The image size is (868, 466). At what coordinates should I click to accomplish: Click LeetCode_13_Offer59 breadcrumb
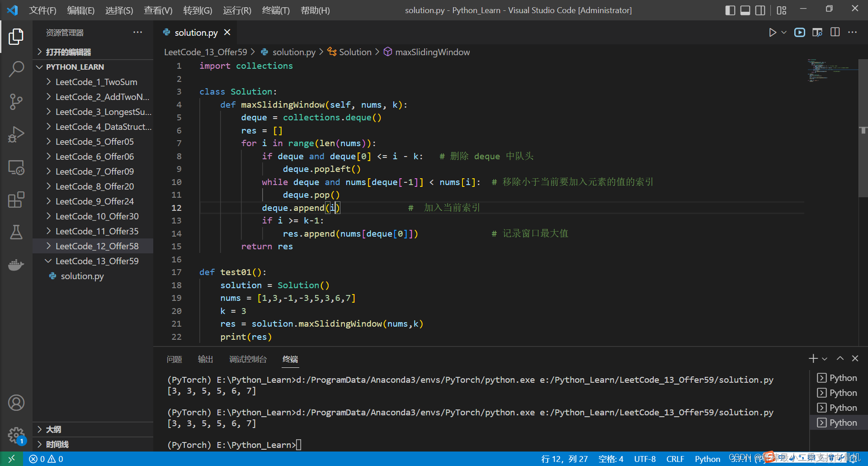click(x=206, y=52)
